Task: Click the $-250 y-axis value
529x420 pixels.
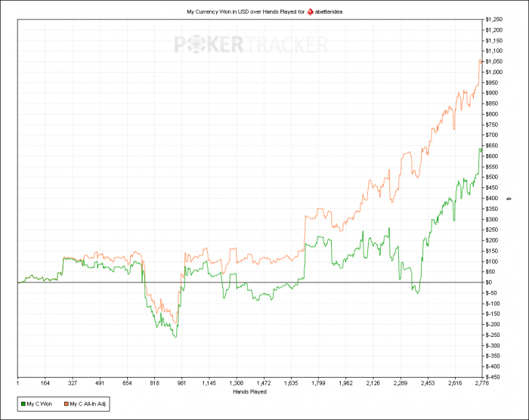Action: (x=493, y=335)
